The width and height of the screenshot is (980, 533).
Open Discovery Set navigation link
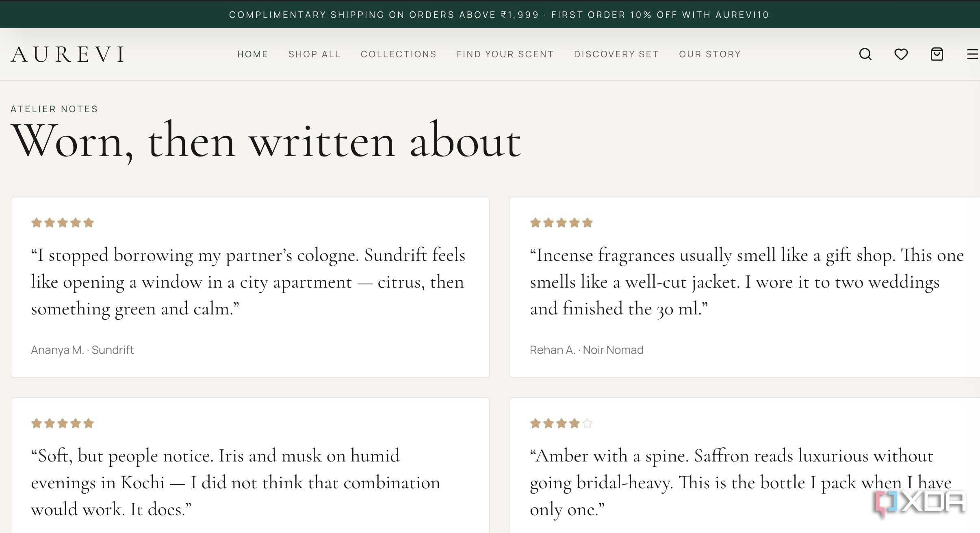616,54
